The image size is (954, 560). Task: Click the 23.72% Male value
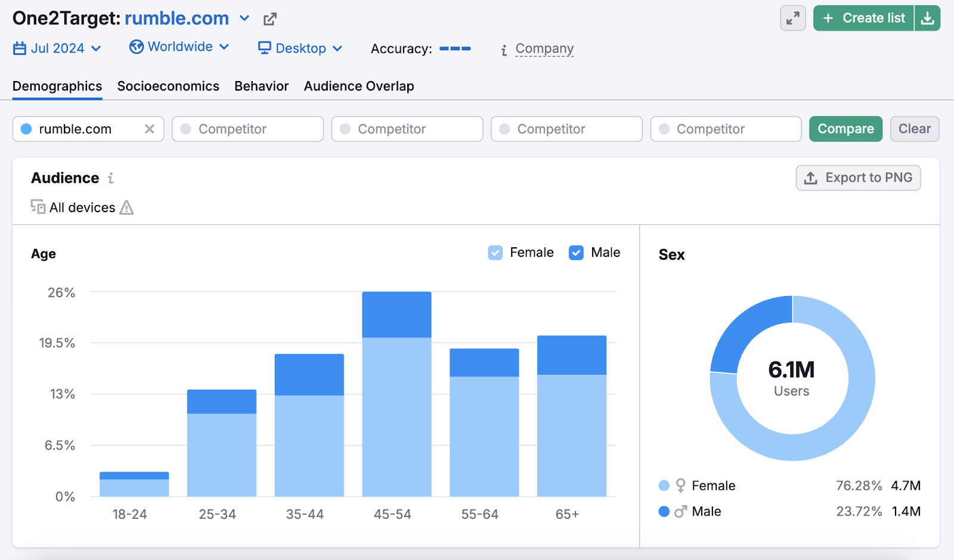[859, 511]
